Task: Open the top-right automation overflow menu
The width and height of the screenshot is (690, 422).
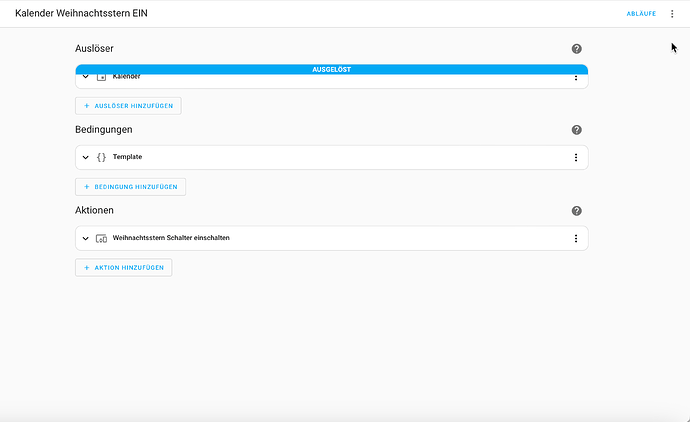Action: (x=672, y=13)
